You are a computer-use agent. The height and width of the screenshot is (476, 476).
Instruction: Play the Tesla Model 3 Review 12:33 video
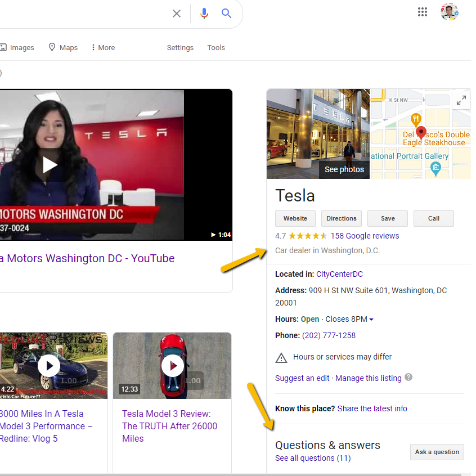[x=172, y=366]
